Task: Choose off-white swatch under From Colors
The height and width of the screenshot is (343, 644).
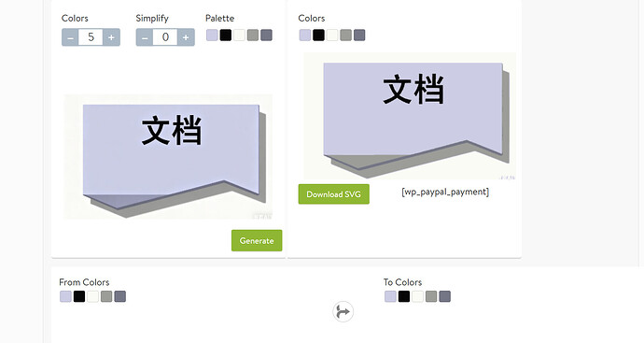Action: [x=92, y=296]
